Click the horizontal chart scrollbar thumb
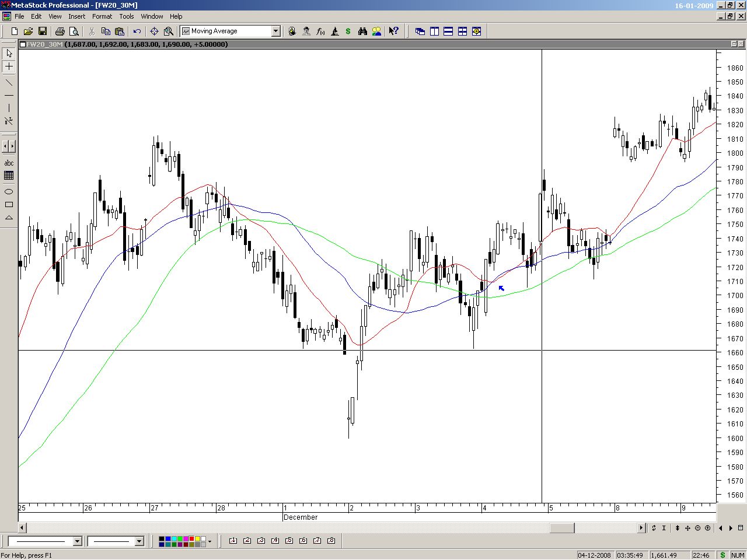 click(562, 528)
